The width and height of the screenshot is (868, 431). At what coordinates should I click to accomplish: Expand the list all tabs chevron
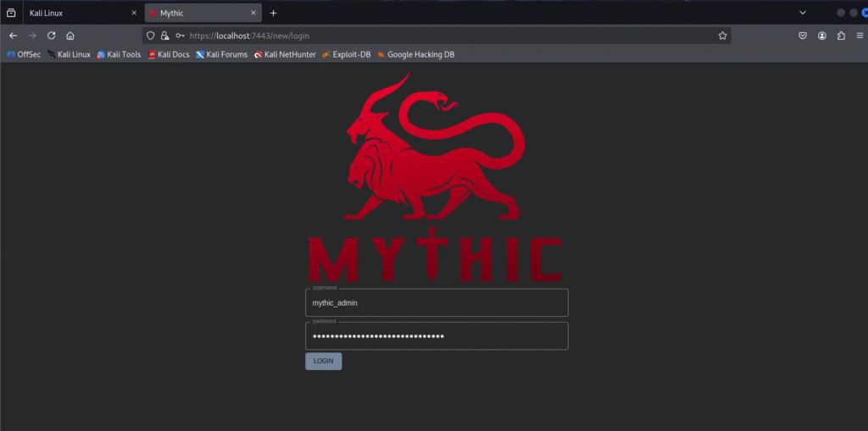pyautogui.click(x=803, y=13)
